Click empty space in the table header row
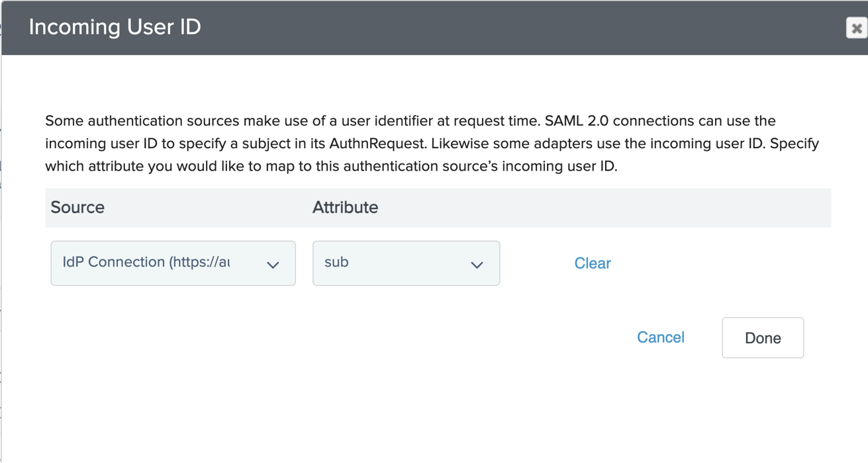 [x=596, y=208]
